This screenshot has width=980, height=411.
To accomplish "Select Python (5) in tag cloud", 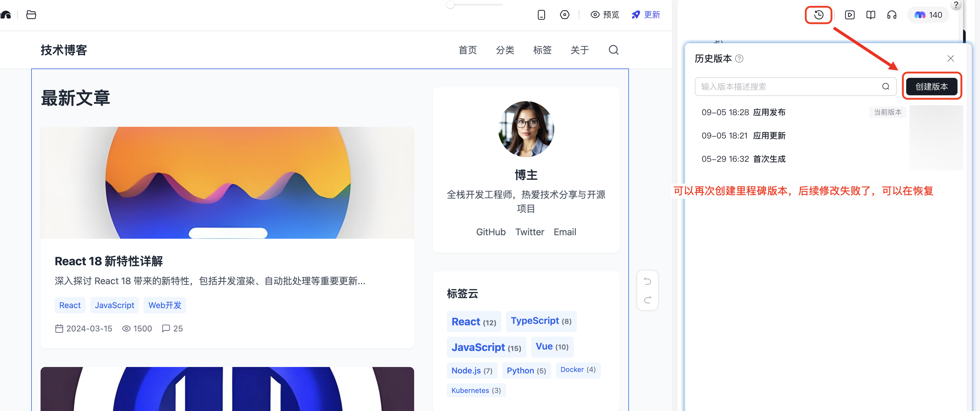I will (x=526, y=371).
